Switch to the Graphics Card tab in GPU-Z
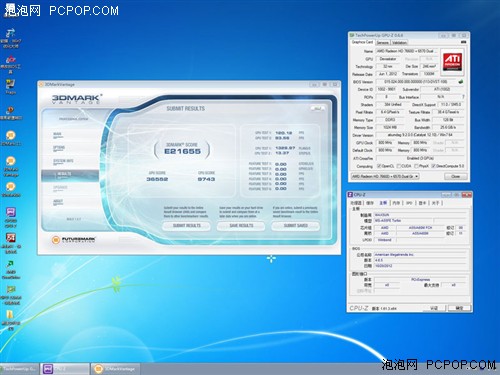The height and width of the screenshot is (375, 500). coord(362,42)
